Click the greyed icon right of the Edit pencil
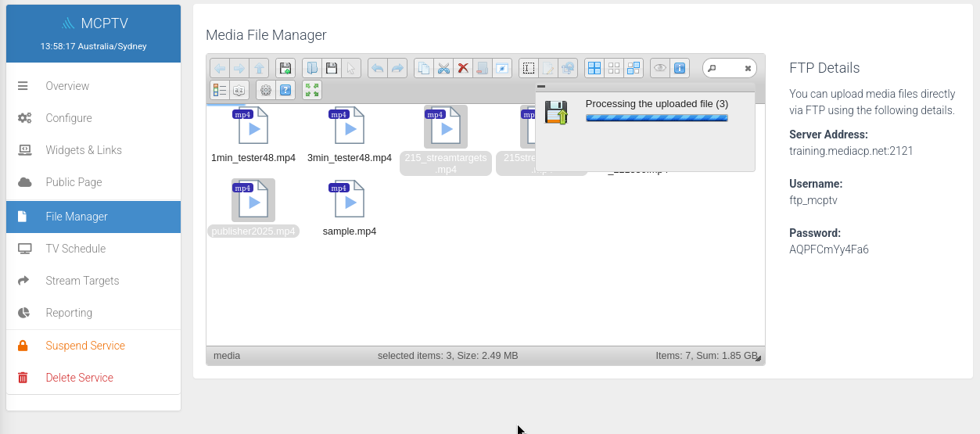Screen dimensions: 980x434 pos(568,68)
